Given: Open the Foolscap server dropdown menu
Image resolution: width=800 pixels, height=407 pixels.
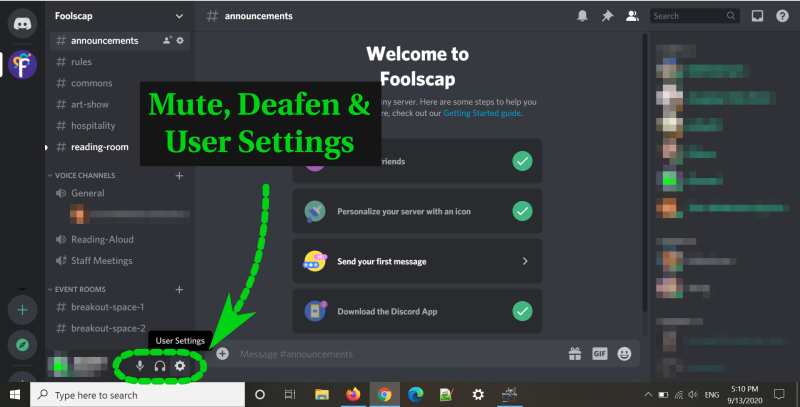Looking at the screenshot, I should (179, 16).
